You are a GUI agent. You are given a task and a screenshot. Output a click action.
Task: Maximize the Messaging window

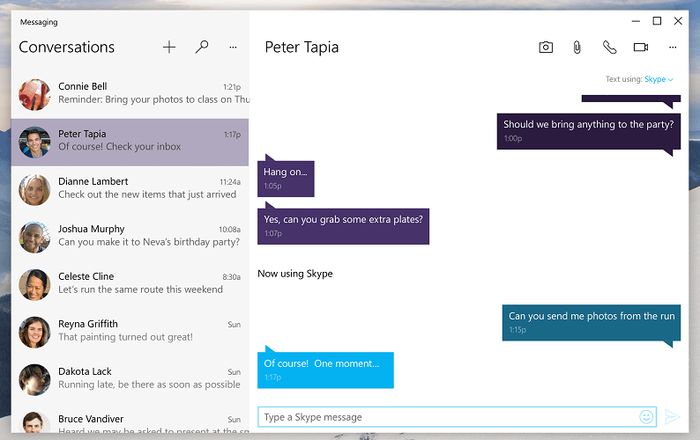[x=657, y=21]
